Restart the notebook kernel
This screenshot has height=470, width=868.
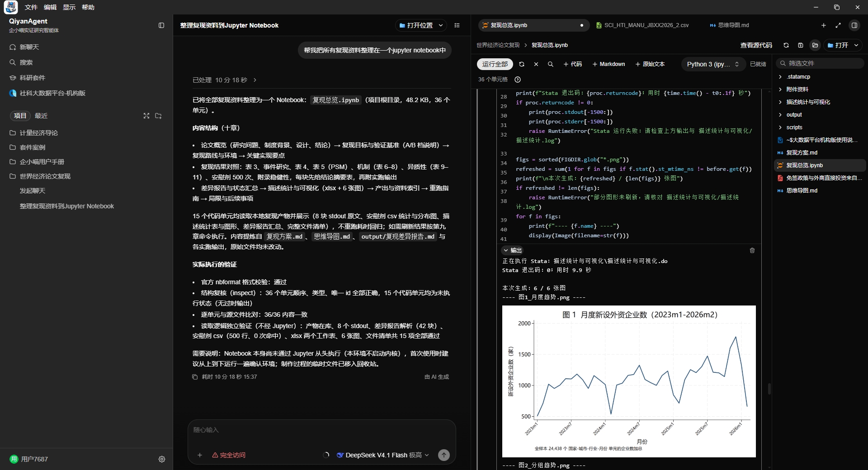[522, 64]
